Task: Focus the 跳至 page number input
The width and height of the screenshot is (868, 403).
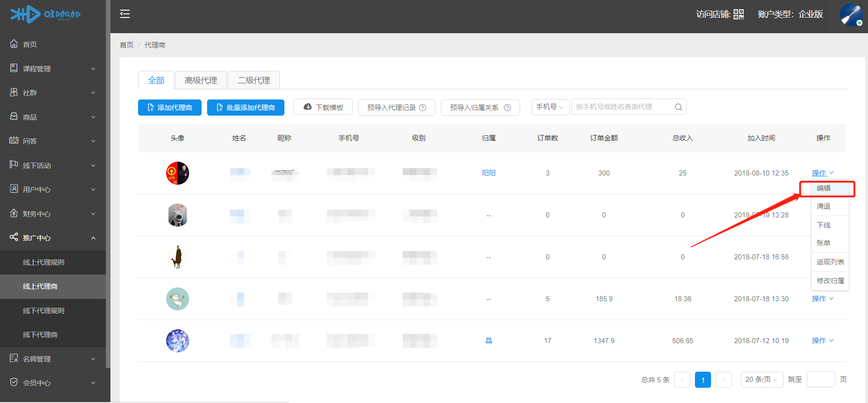Action: click(821, 380)
